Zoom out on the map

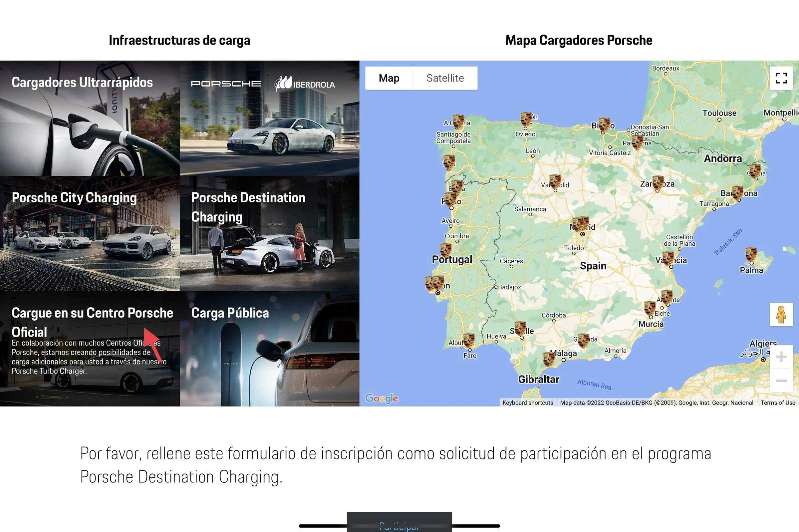click(x=781, y=380)
